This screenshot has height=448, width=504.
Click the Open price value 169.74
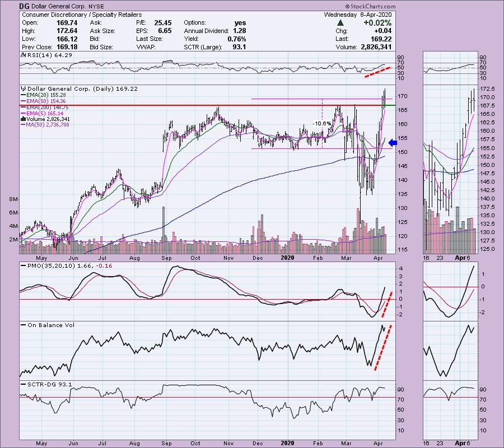[67, 23]
